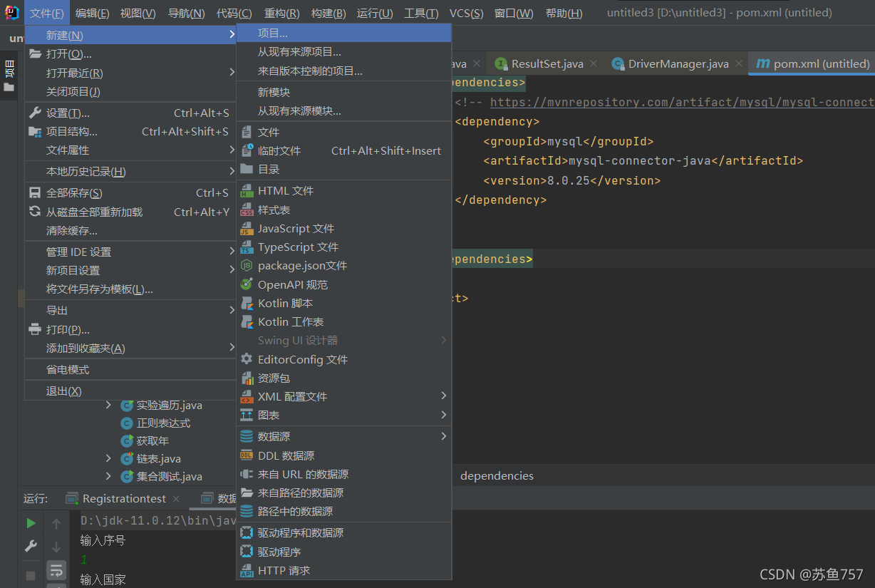
Task: Open the 视图(V) menu
Action: (138, 14)
